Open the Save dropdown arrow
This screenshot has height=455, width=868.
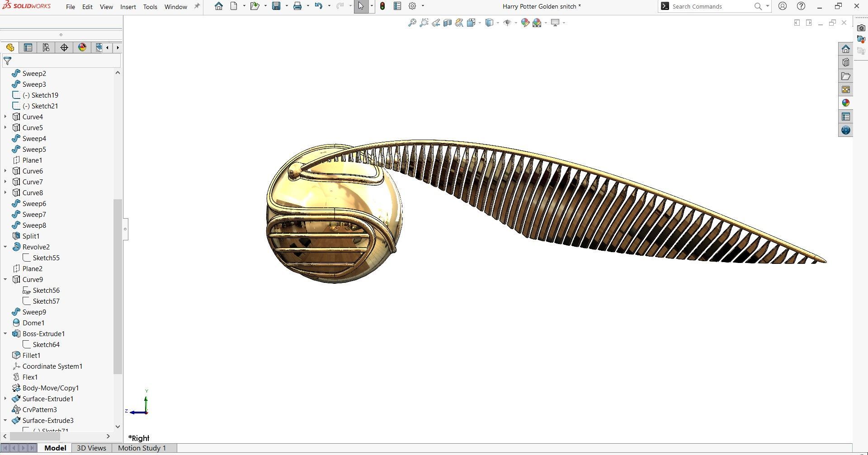click(287, 6)
